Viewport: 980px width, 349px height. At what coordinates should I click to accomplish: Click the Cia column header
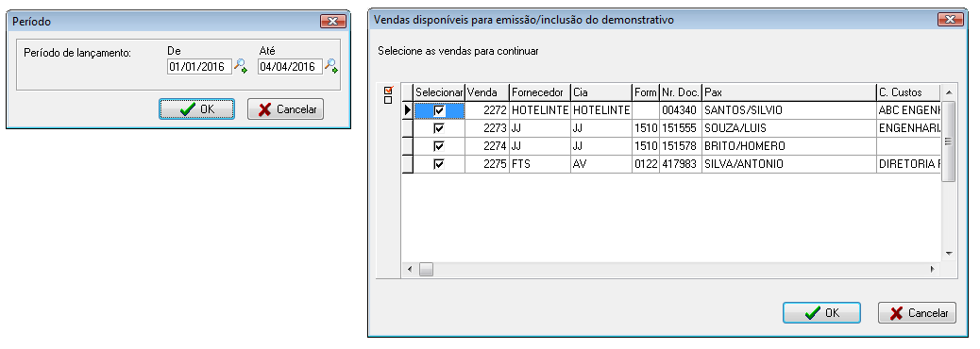(x=600, y=92)
